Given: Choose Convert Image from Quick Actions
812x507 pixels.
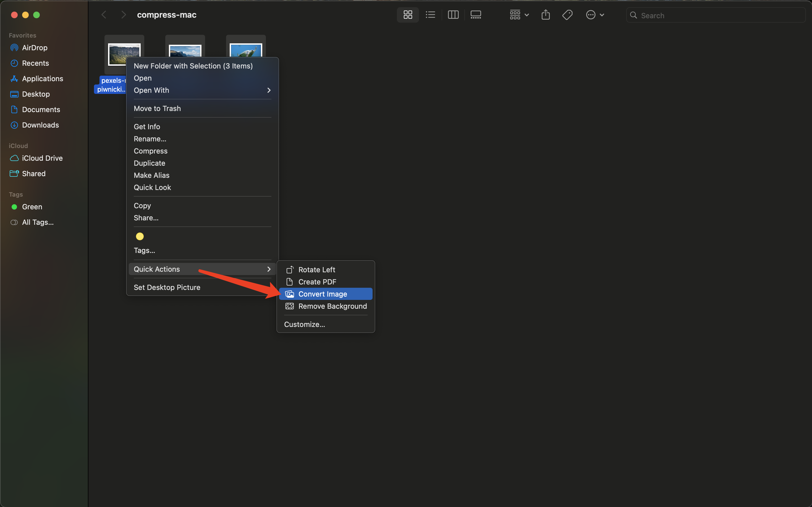Looking at the screenshot, I should click(x=323, y=294).
